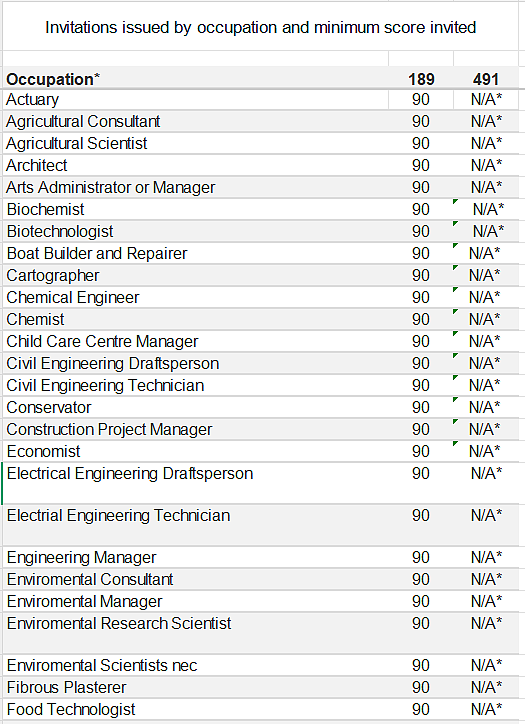Image resolution: width=525 pixels, height=724 pixels.
Task: Click the Occupation column header
Action: click(195, 79)
